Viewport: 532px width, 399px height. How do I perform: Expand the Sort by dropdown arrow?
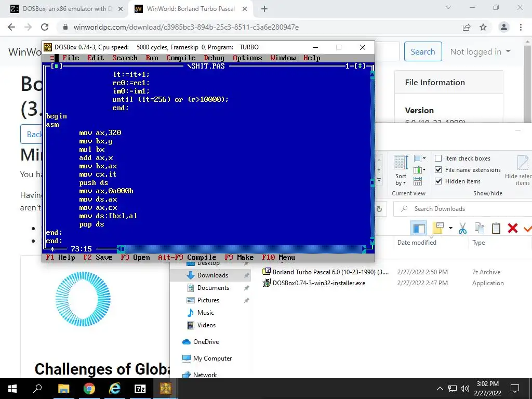tap(404, 183)
